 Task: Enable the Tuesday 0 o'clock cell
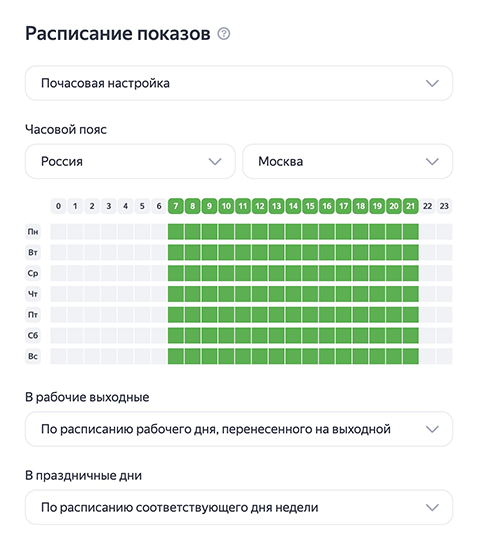click(x=58, y=252)
